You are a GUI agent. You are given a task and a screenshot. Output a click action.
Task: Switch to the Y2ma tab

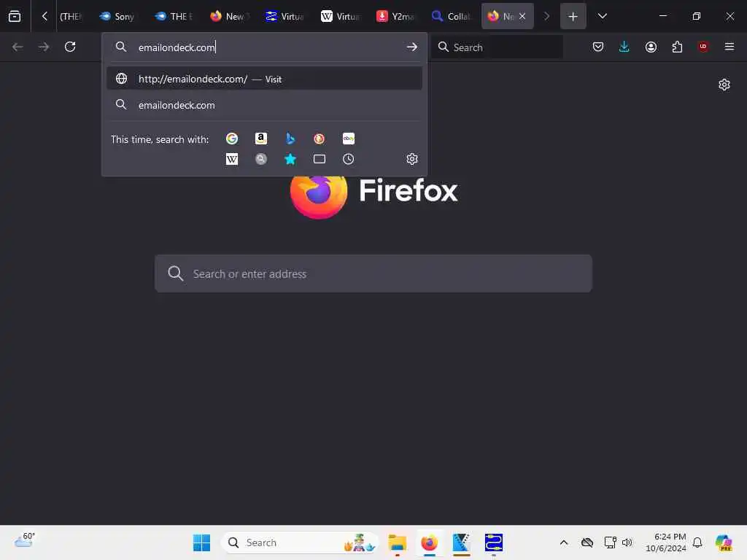pos(395,16)
